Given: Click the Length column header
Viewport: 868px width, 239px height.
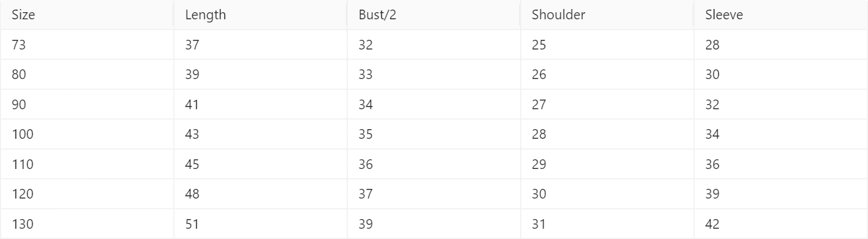Looking at the screenshot, I should (x=260, y=15).
